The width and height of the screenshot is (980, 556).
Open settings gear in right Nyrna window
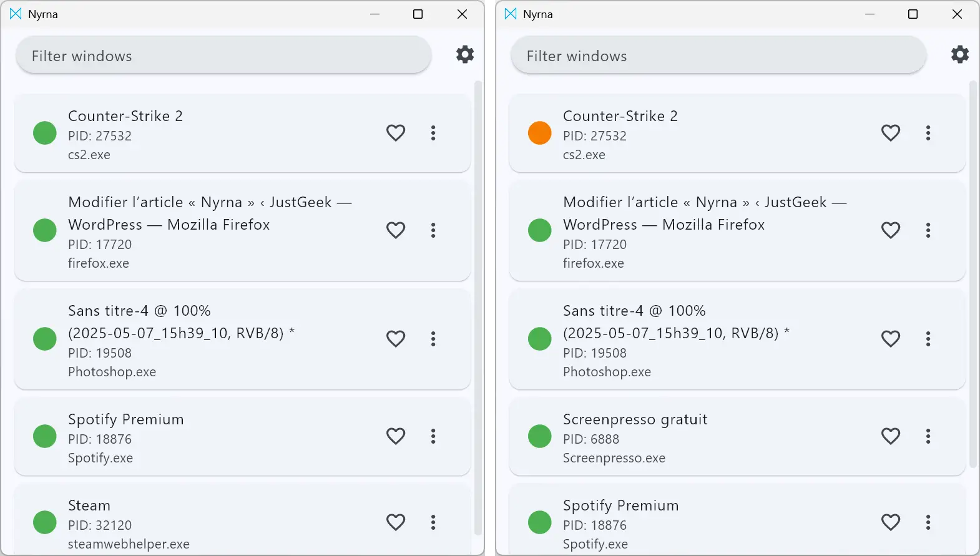[959, 55]
